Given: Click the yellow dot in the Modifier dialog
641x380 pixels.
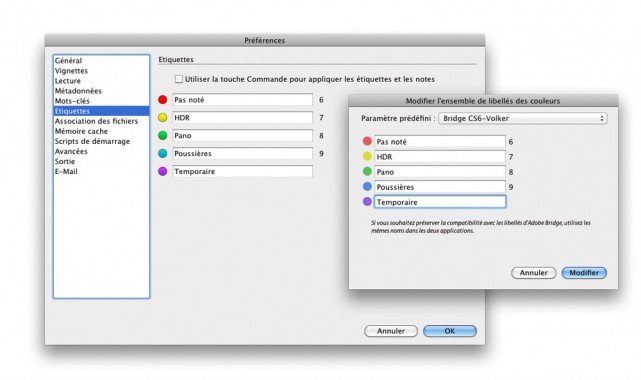Looking at the screenshot, I should 367,156.
